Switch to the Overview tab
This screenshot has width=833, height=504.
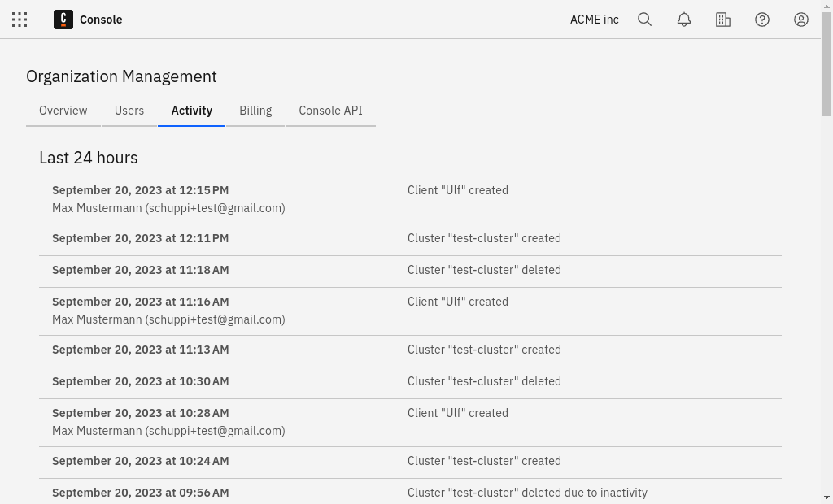tap(63, 111)
